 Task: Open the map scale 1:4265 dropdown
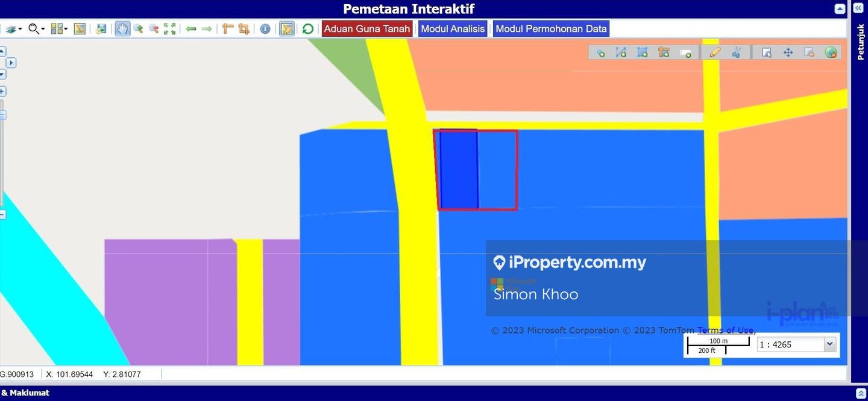829,344
